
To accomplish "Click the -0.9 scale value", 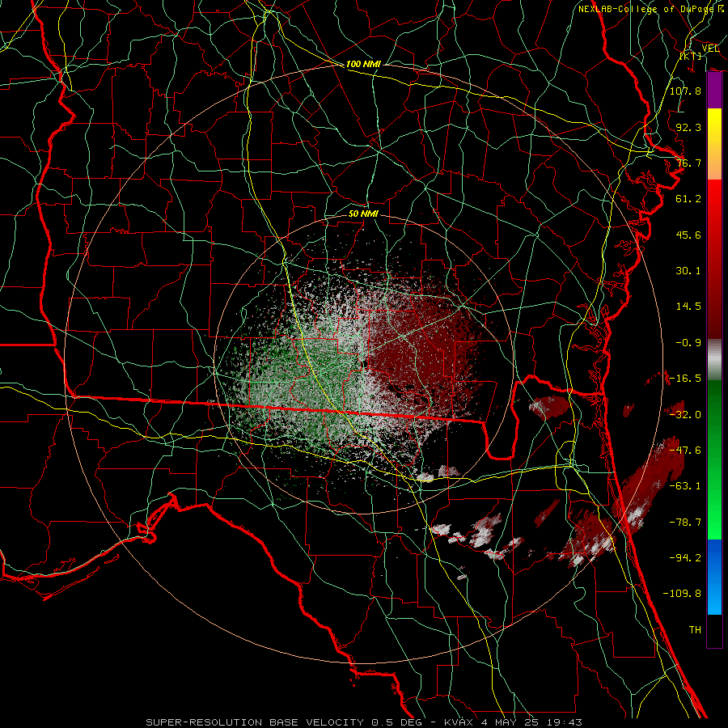I will (x=688, y=343).
